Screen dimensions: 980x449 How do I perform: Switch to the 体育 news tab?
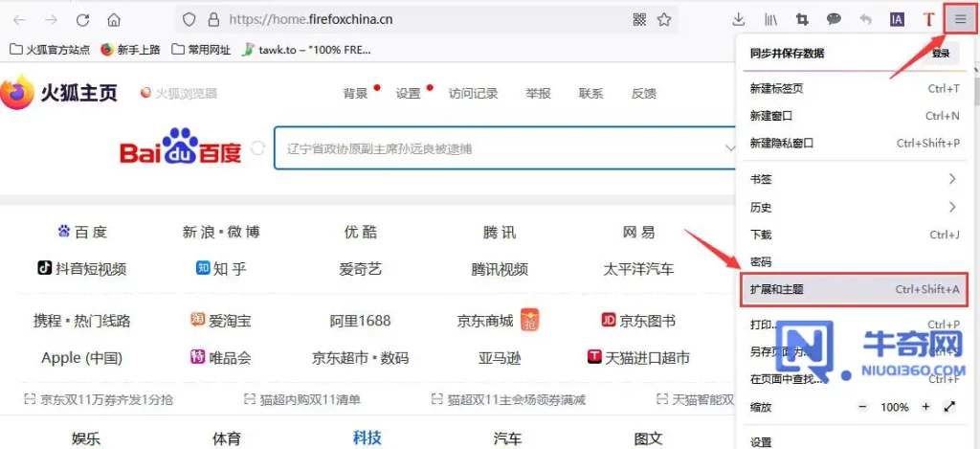(x=226, y=438)
